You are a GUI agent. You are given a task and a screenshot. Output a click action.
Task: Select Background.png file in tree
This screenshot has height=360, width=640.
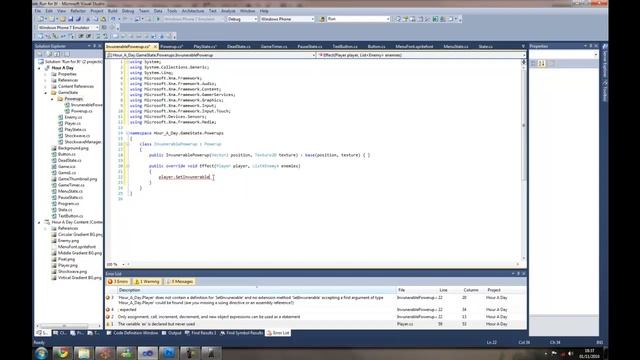[73, 148]
